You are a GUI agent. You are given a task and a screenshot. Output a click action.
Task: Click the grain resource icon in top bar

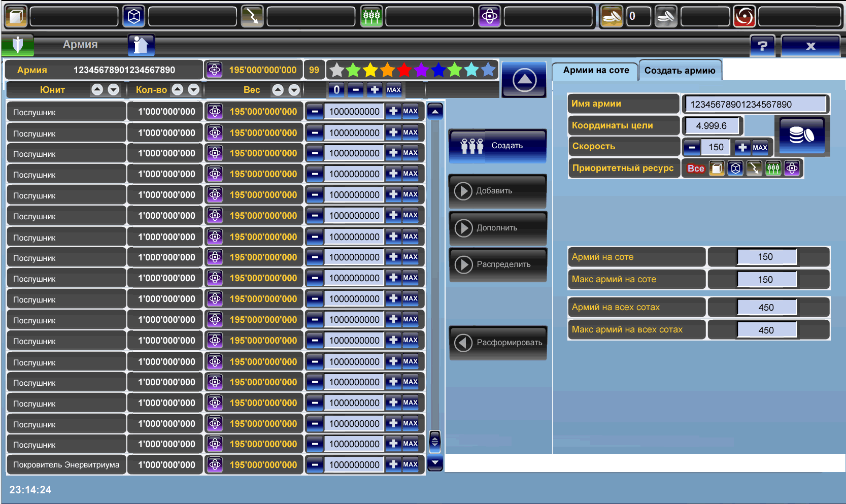(371, 17)
